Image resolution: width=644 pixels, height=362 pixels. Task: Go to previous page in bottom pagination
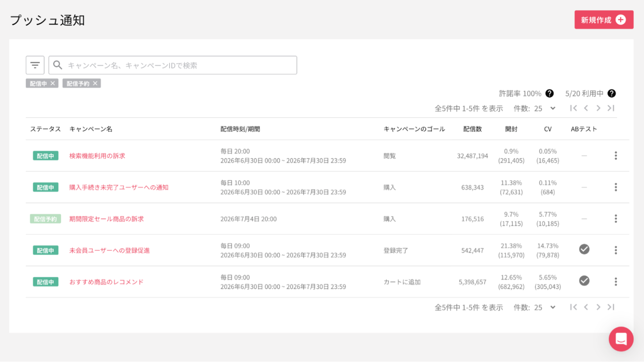click(x=586, y=307)
